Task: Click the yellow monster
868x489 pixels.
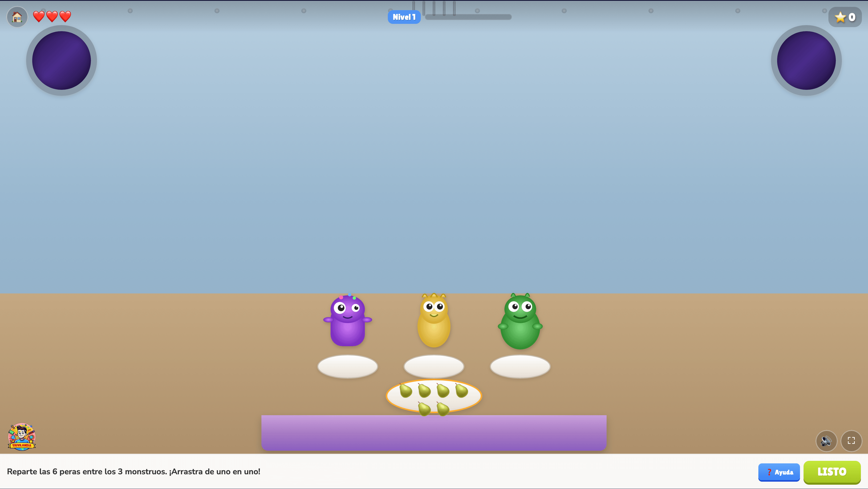Action: [434, 320]
